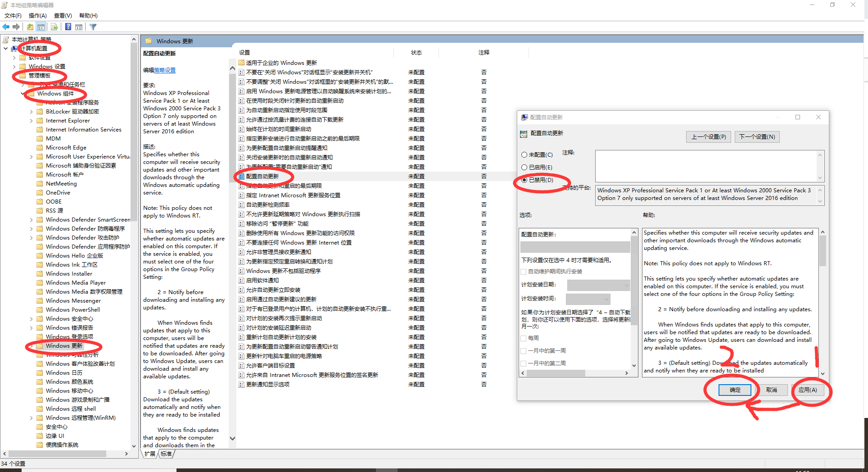Tick the 自动维护期间执行安装 checkbox
This screenshot has height=472, width=868.
point(524,272)
